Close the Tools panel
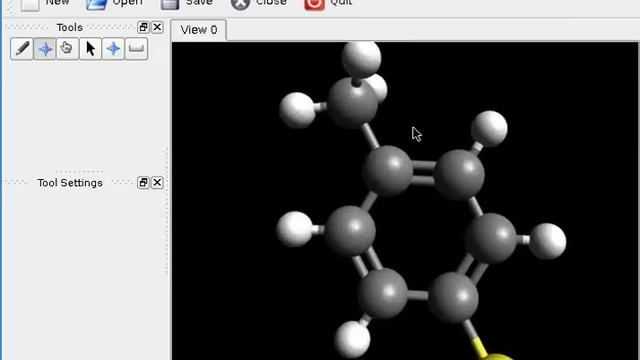This screenshot has width=640, height=360. (x=157, y=27)
